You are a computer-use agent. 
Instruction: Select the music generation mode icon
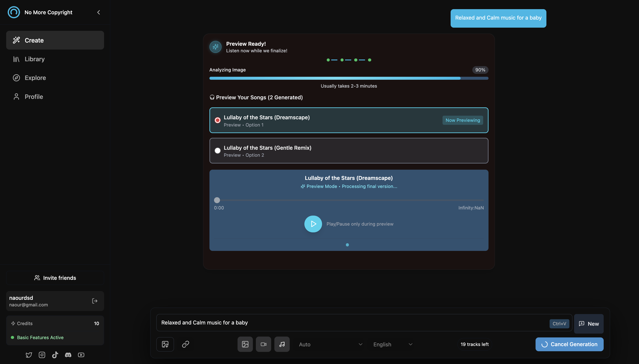point(282,344)
